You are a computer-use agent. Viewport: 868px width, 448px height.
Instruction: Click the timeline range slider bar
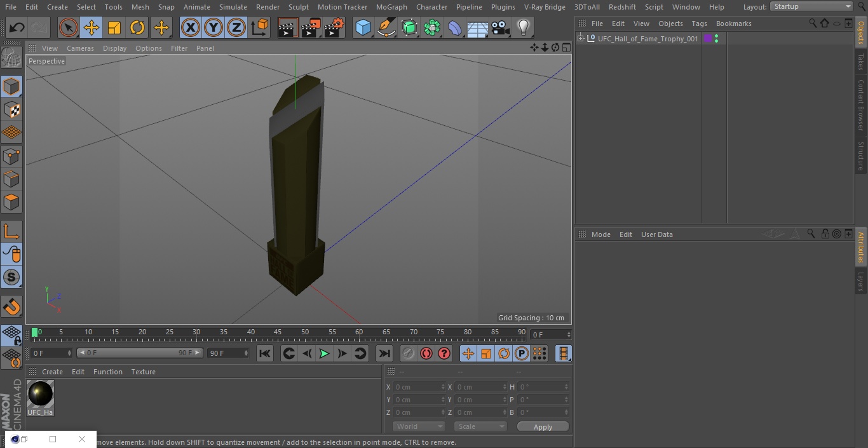coord(140,353)
